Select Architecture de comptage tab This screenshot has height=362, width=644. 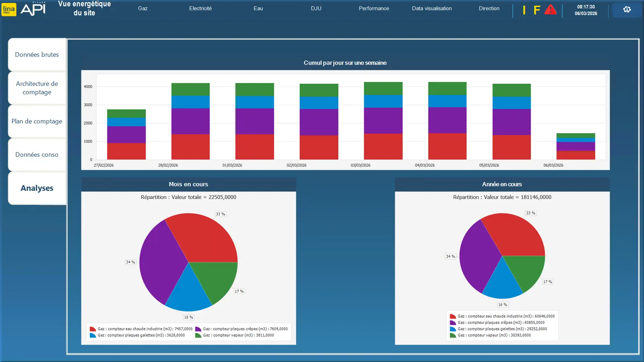[37, 88]
